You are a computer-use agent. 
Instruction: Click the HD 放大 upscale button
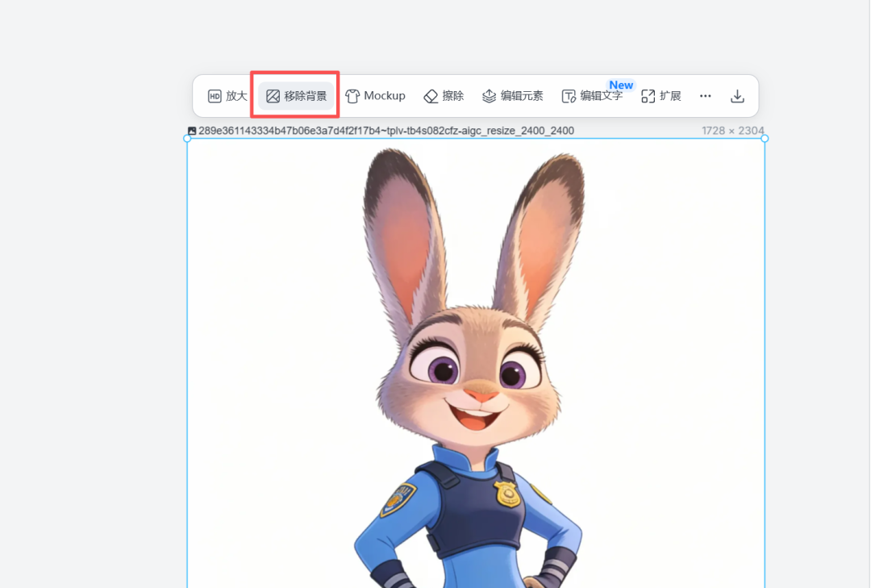[x=227, y=96]
